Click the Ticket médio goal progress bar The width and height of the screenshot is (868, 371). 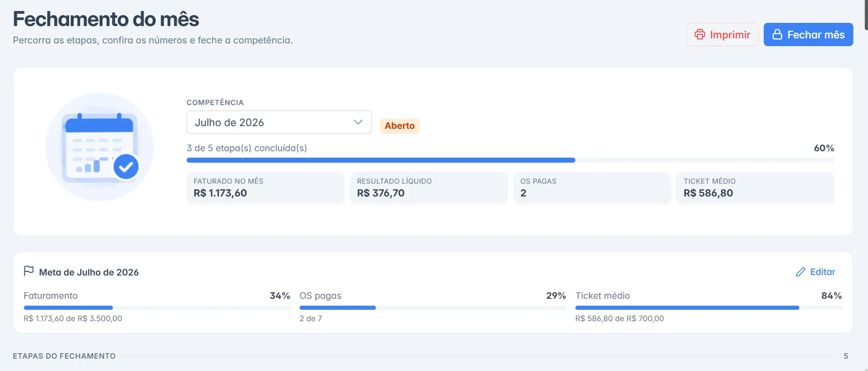tap(708, 308)
